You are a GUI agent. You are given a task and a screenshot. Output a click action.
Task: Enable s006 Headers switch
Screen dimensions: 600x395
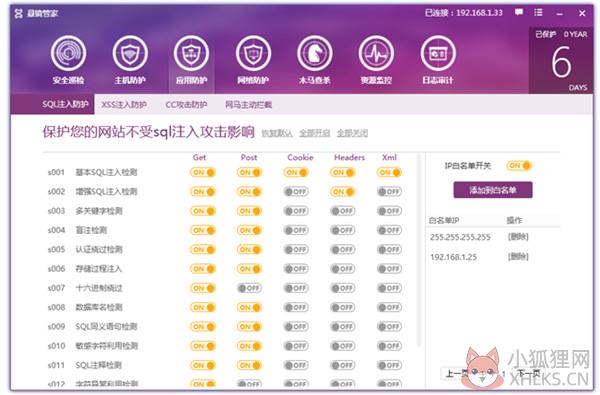342,269
